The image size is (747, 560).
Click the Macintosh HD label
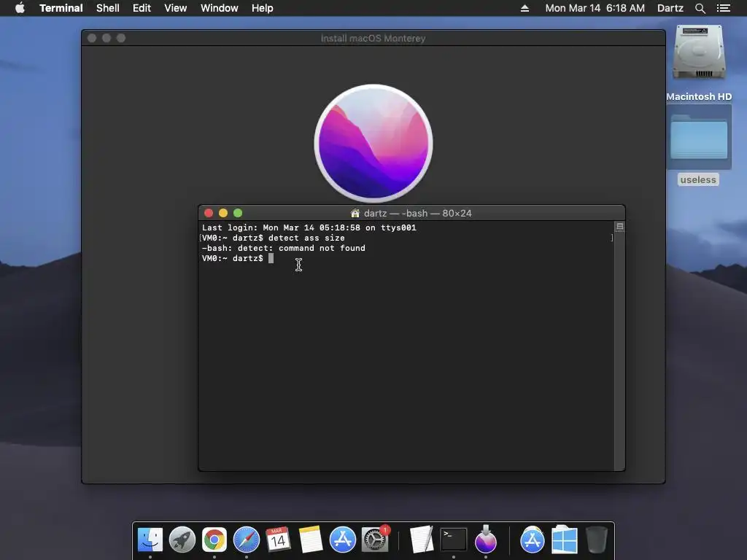[698, 97]
